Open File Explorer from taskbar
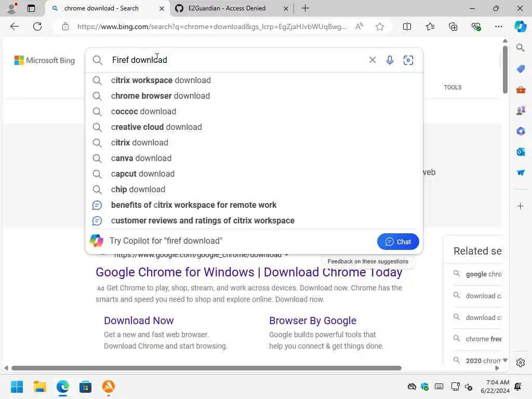Screen dimensions: 532x399 point(39,387)
